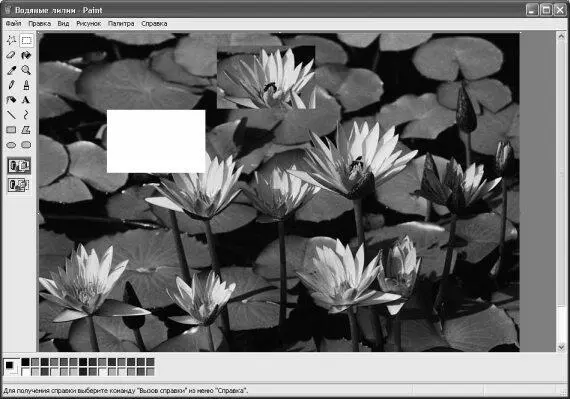Pick the Fill With Color bucket

(x=26, y=55)
